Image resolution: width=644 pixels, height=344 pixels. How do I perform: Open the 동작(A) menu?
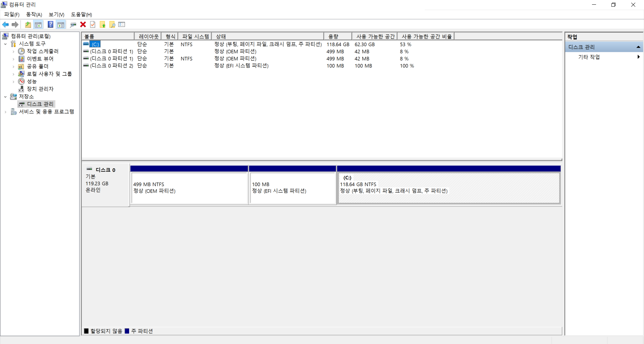tap(34, 14)
